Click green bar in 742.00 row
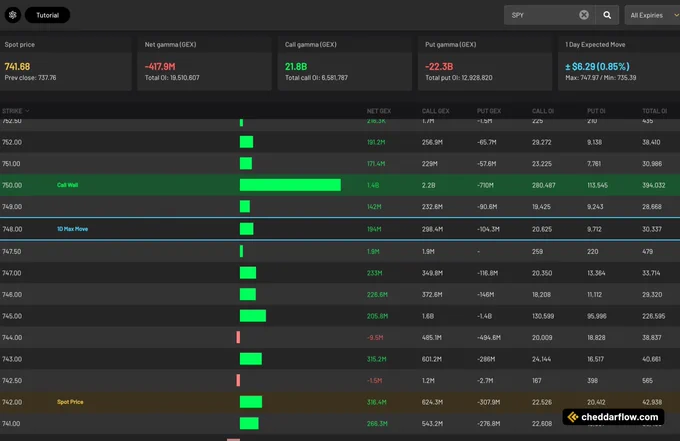 [251, 402]
